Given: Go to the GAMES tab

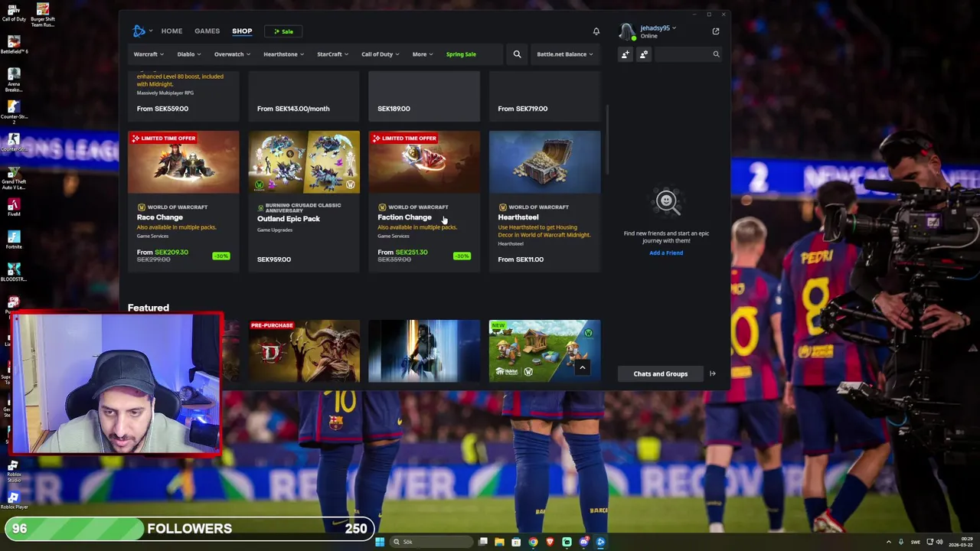Looking at the screenshot, I should (207, 31).
